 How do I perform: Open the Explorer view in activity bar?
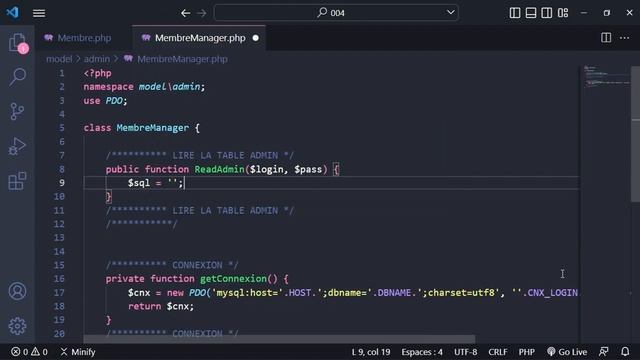pos(17,42)
